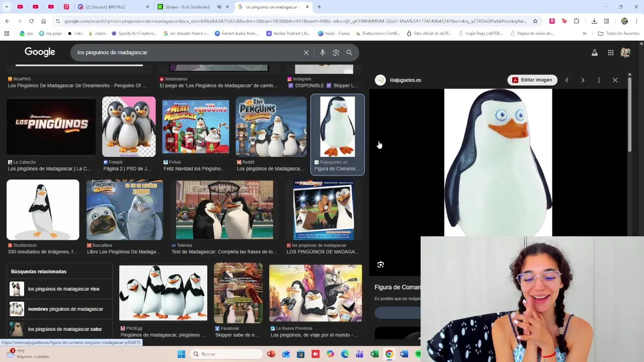Image resolution: width=644 pixels, height=362 pixels.
Task: Open a new browser tab
Action: tap(319, 7)
